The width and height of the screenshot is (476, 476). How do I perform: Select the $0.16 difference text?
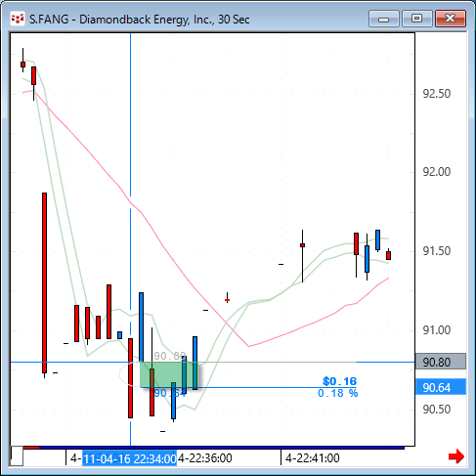(340, 381)
